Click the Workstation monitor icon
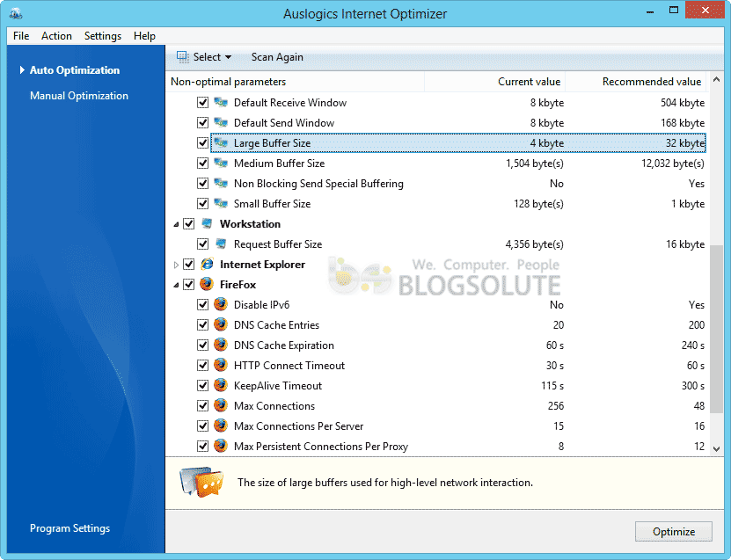 click(x=207, y=223)
